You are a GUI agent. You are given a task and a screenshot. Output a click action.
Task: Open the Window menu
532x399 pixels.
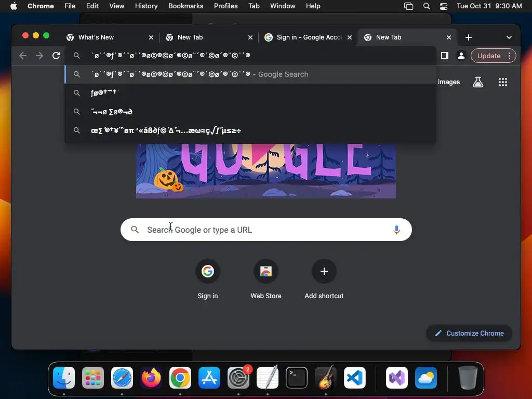point(283,6)
